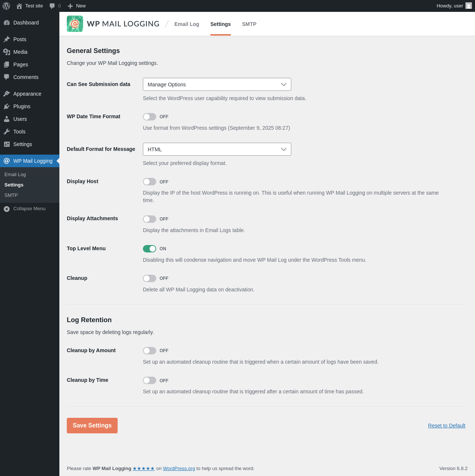Click the five-star rating link
475x476 pixels.
click(x=144, y=469)
